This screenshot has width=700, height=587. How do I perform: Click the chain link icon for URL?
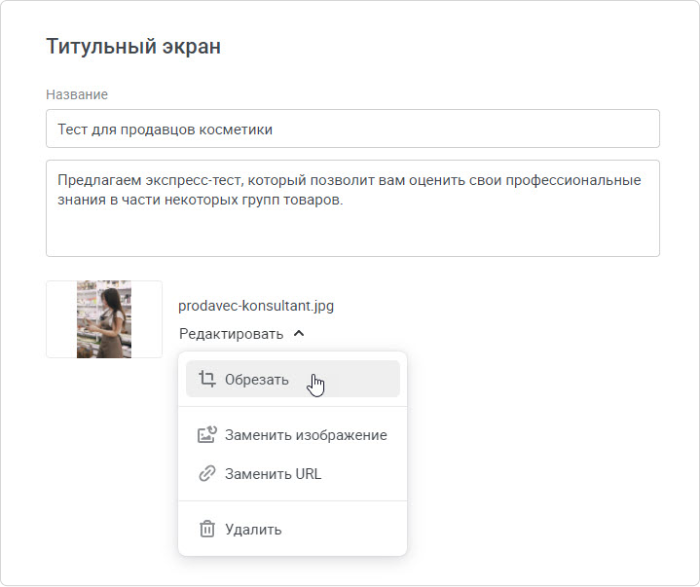tap(207, 473)
